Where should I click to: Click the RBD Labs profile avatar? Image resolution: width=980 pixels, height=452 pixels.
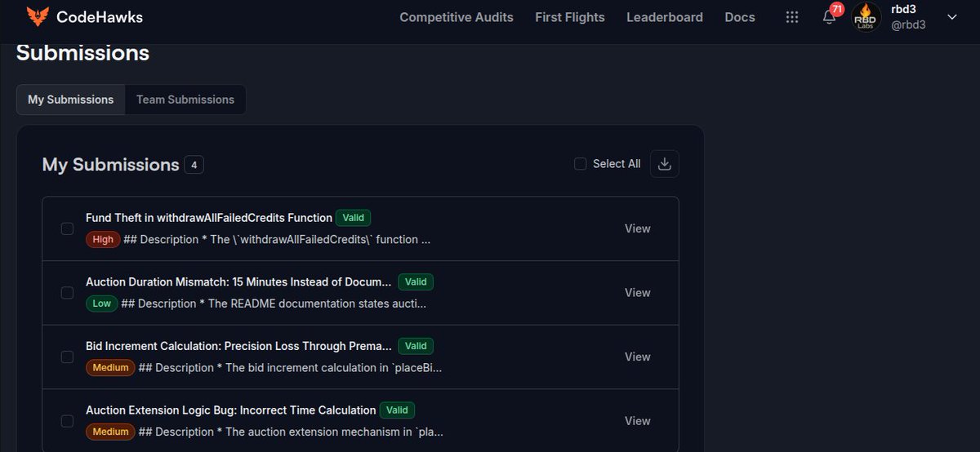pyautogui.click(x=866, y=17)
